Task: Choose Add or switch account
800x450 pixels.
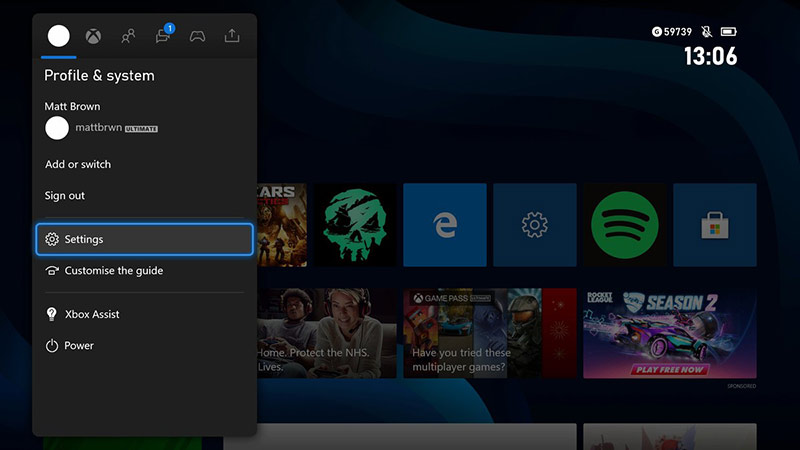Action: 78,164
